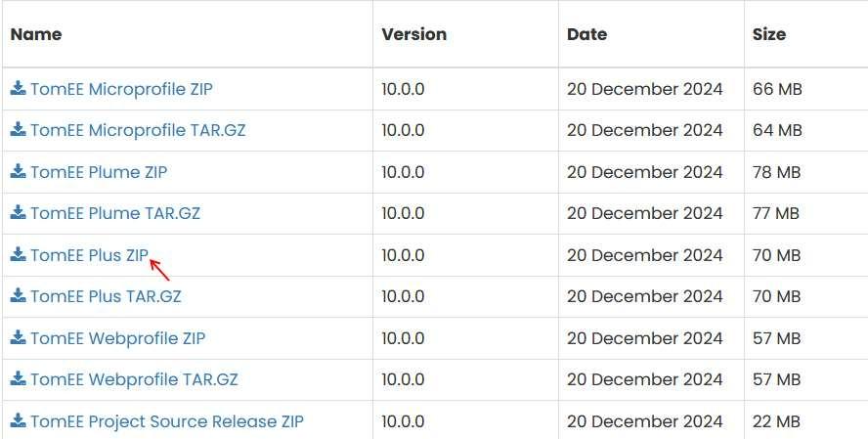Download TomEE Microprofile TAR.GZ via text link
This screenshot has width=868, height=439.
coord(138,130)
